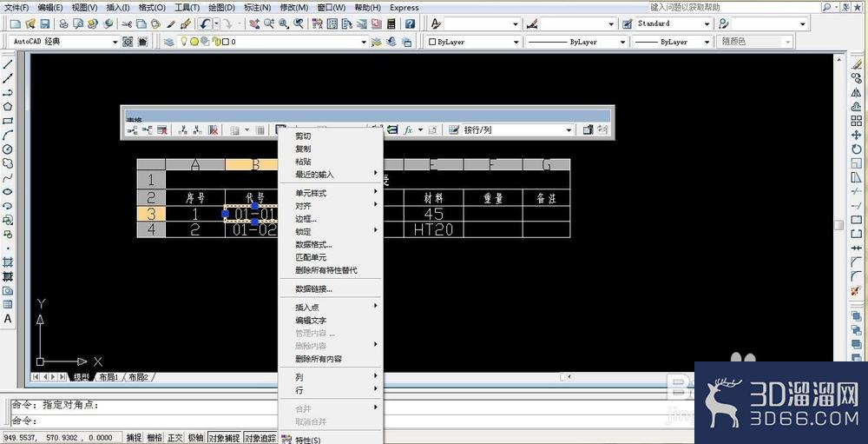Click the Move tool in modify toolbar
Image resolution: width=868 pixels, height=444 pixels.
857,135
